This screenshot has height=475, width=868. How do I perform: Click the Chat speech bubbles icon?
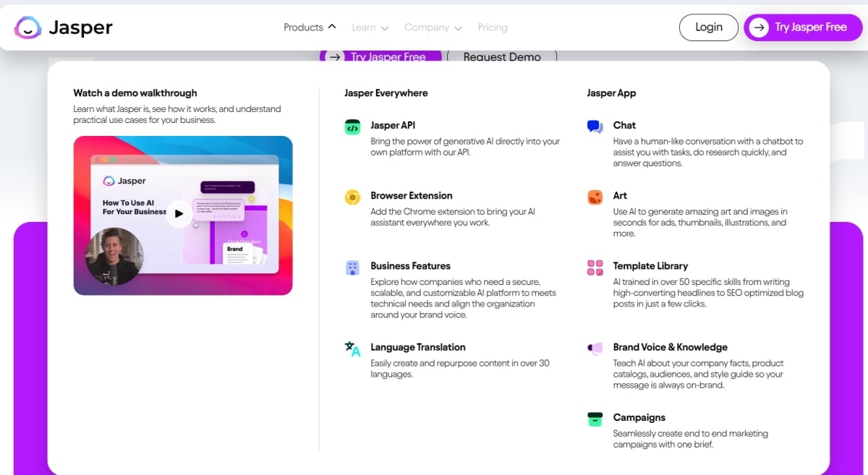coord(595,127)
